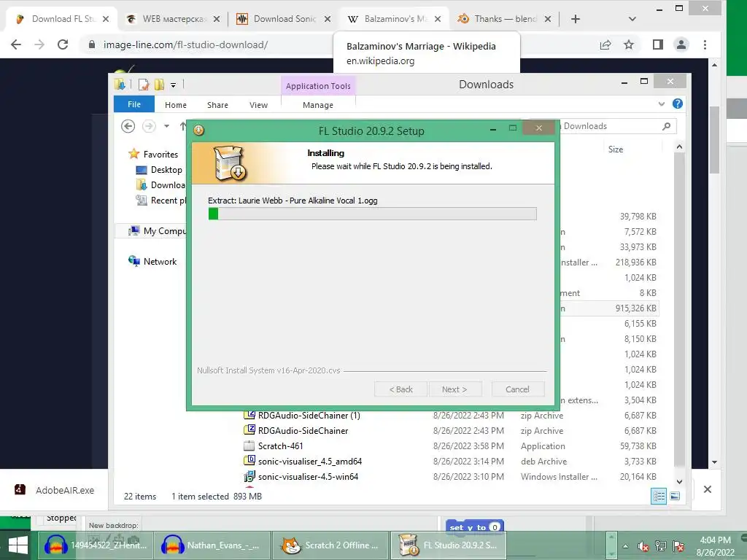Reload the image-line download page
The image size is (747, 560).
(63, 44)
